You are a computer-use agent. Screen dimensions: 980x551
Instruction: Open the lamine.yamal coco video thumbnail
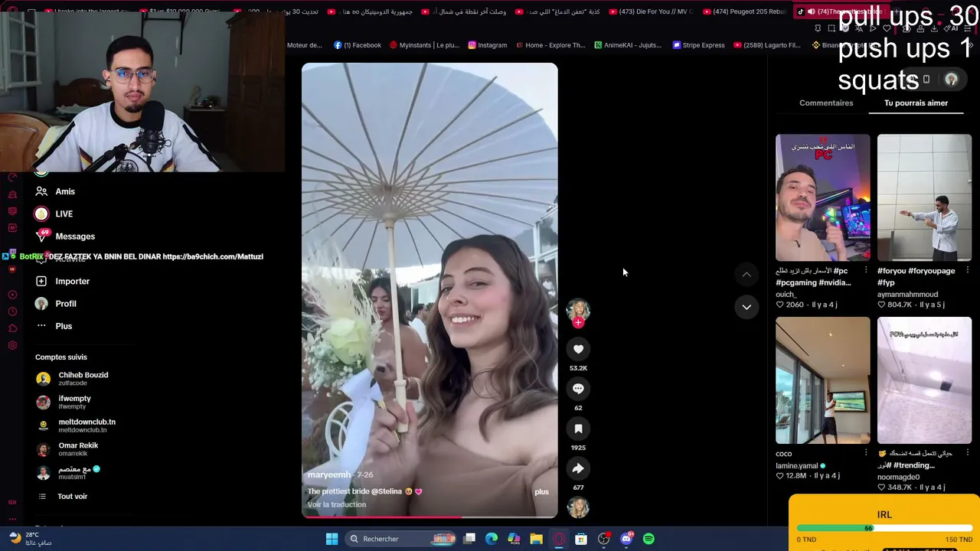click(x=823, y=380)
